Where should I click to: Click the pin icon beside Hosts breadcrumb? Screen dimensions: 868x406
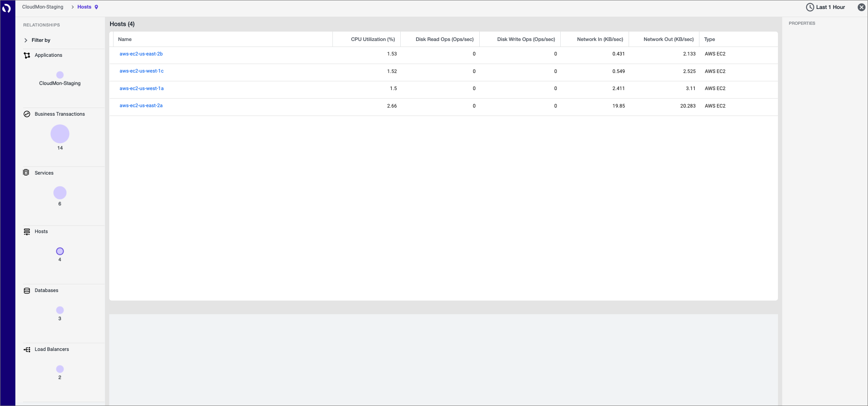pyautogui.click(x=96, y=7)
